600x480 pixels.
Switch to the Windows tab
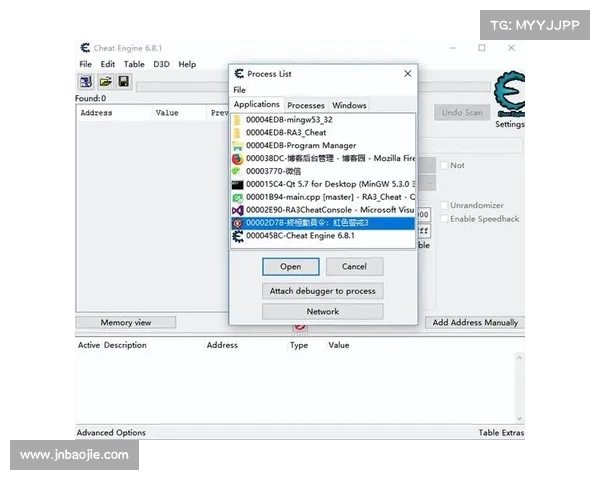coord(349,105)
